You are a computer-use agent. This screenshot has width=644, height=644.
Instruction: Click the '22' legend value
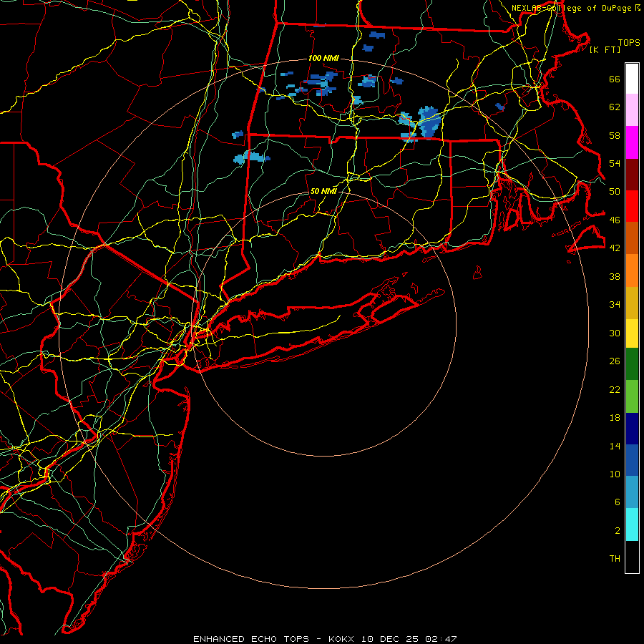pos(615,389)
